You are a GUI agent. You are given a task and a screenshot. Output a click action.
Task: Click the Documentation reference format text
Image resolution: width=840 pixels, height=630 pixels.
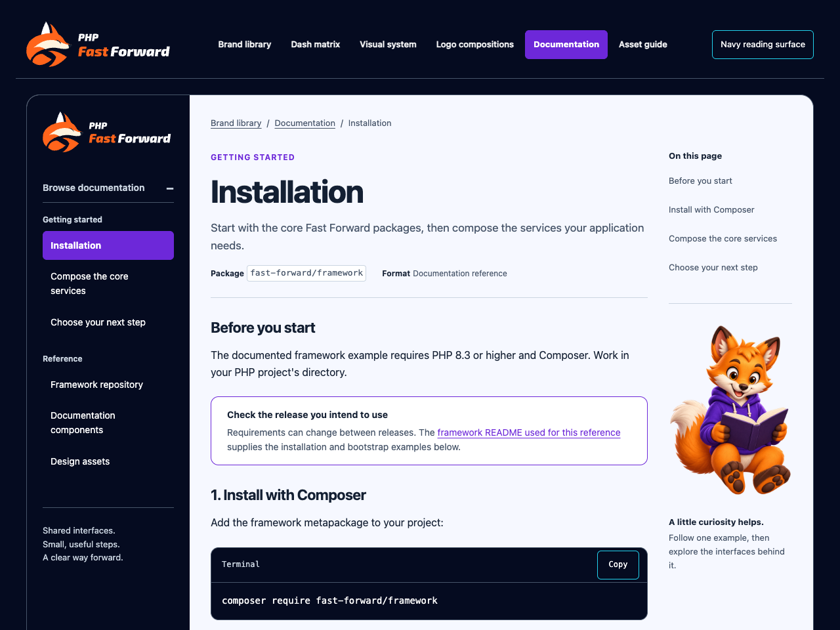point(460,274)
